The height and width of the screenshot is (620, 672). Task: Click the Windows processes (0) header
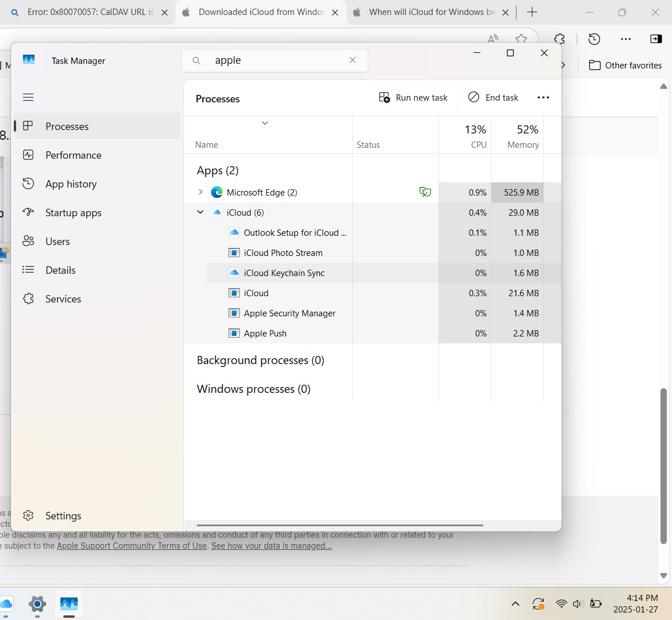(x=254, y=389)
